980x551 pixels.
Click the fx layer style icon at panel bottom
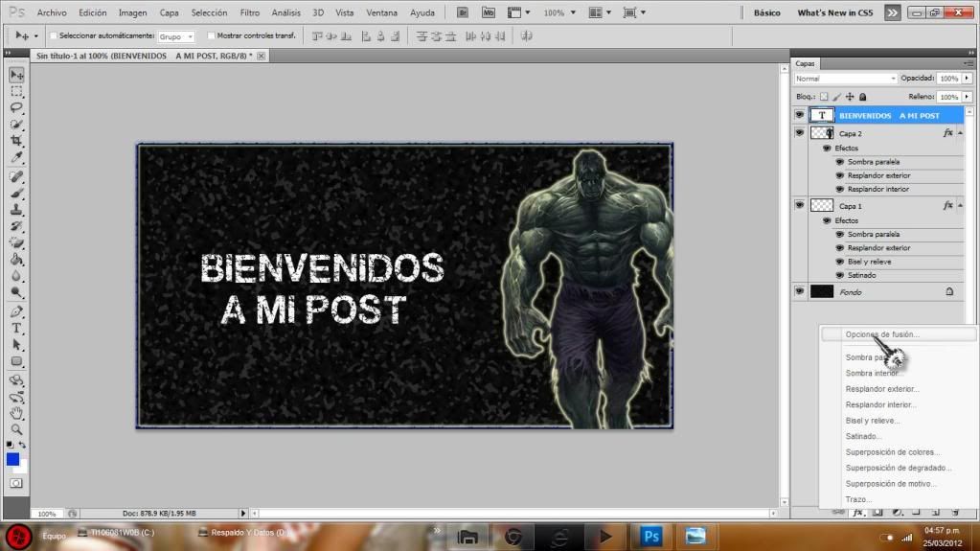(858, 513)
